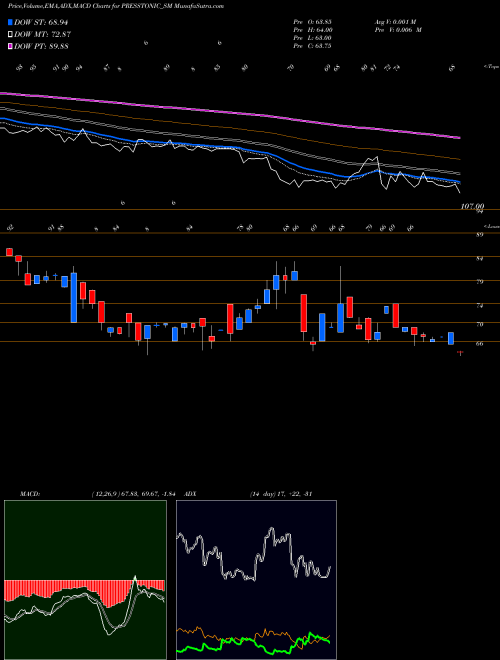Click the 'Pre L: 63.00' low value

[313, 38]
